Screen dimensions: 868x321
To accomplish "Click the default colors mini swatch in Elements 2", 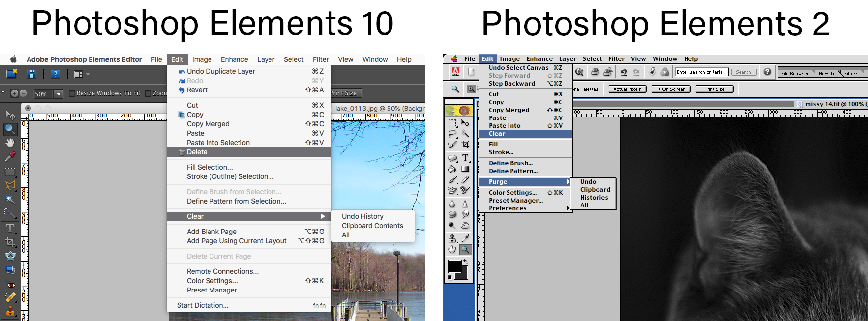I will click(449, 277).
